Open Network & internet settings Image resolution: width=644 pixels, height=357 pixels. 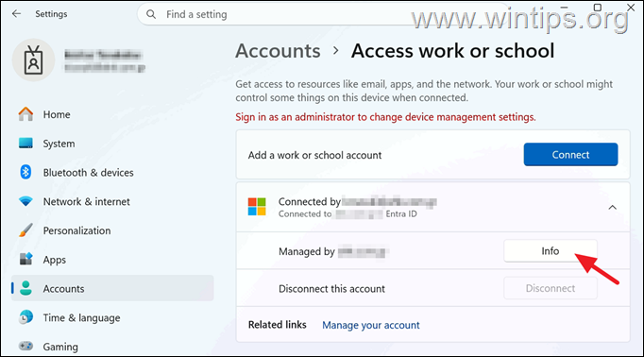pos(112,201)
